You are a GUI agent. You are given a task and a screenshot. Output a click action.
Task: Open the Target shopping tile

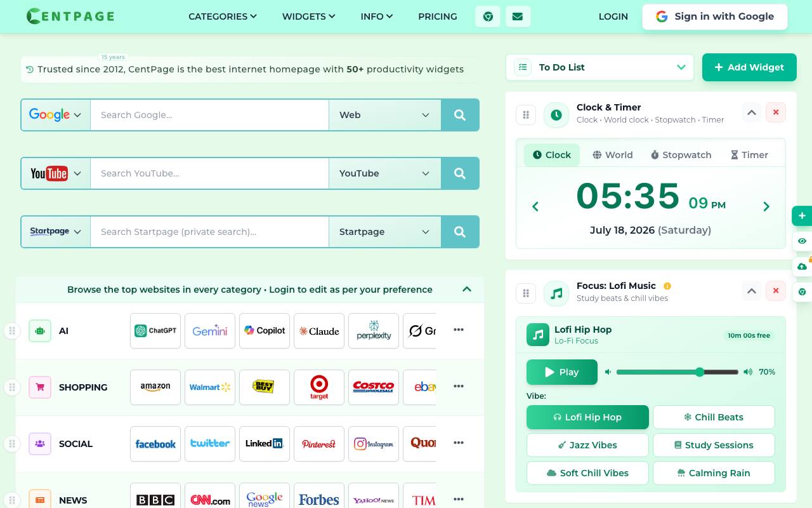(x=319, y=387)
